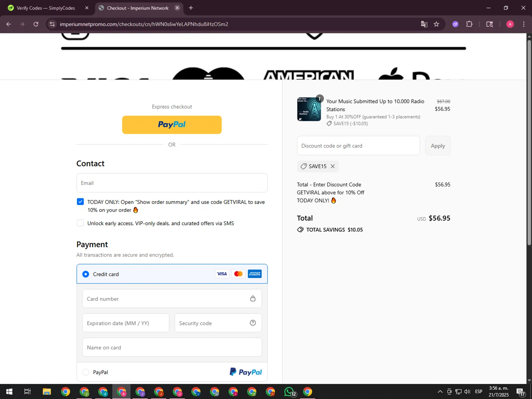This screenshot has height=399, width=532.
Task: Click the purple extension icon in toolbar
Action: (455, 24)
